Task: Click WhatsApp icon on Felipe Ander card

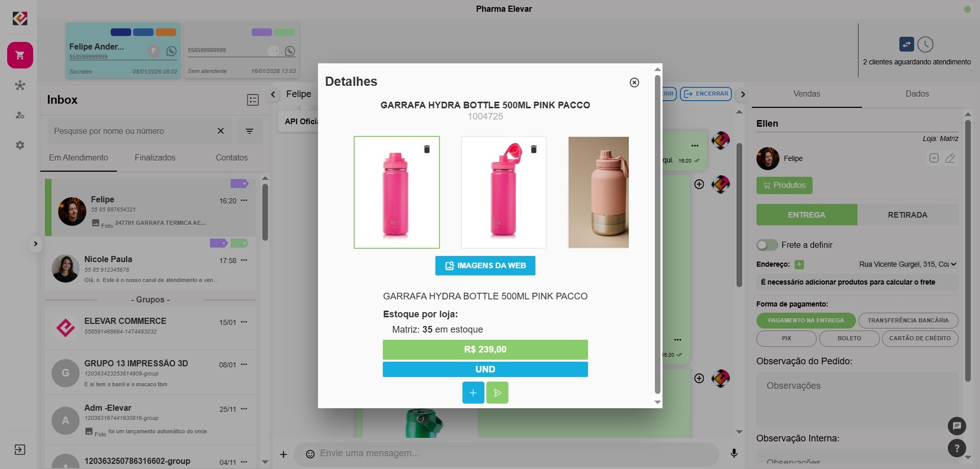Action: pos(171,51)
